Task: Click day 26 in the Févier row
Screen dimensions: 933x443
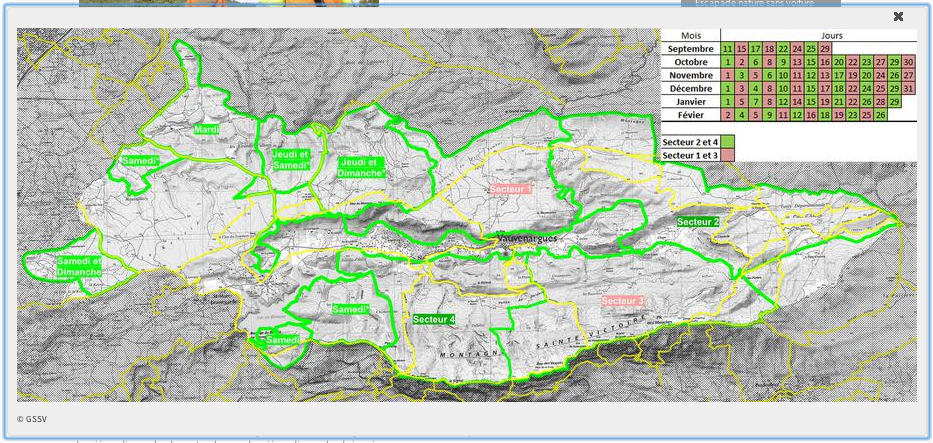Action: pyautogui.click(x=881, y=115)
